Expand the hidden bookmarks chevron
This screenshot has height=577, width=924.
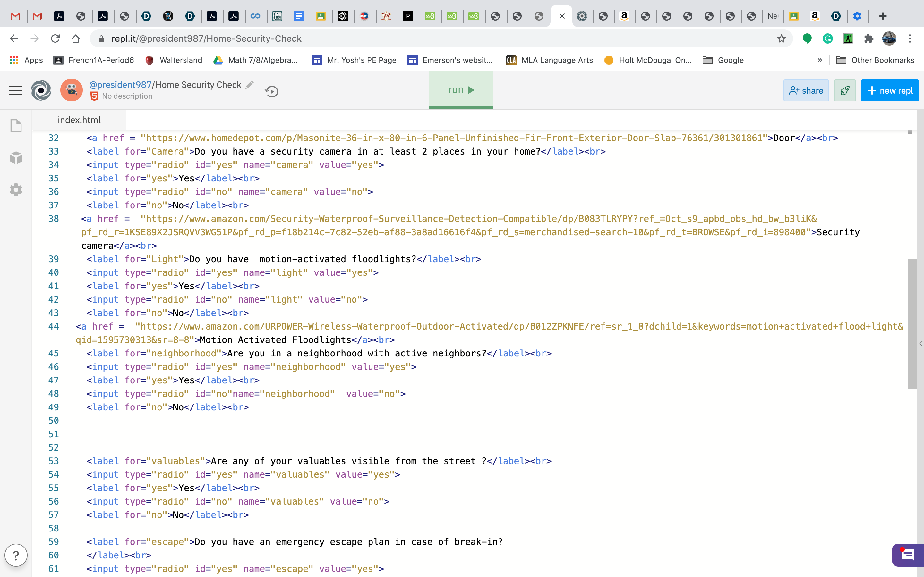point(820,60)
